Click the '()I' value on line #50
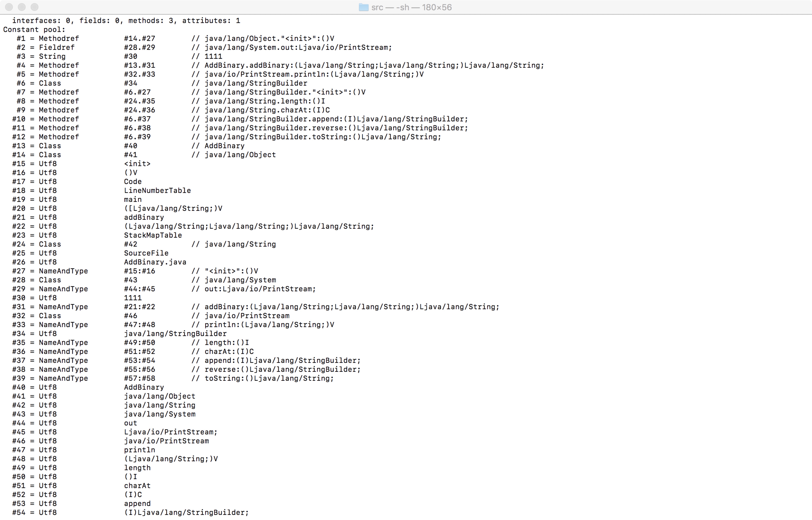812x520 pixels. pyautogui.click(x=131, y=477)
